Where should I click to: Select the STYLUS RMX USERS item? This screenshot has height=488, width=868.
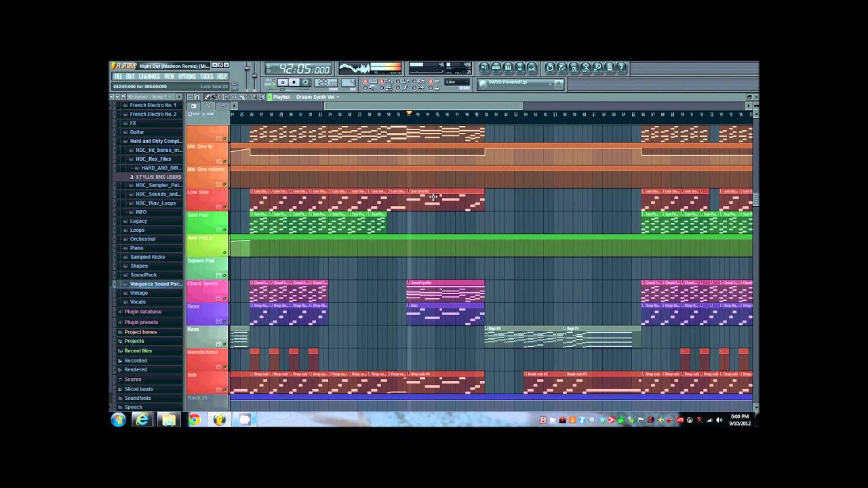158,177
